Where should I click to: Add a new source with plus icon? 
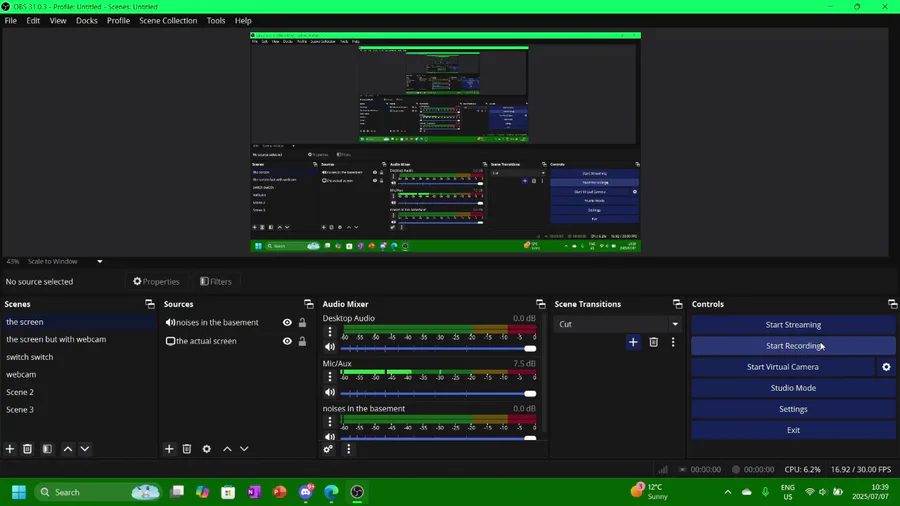tap(169, 449)
